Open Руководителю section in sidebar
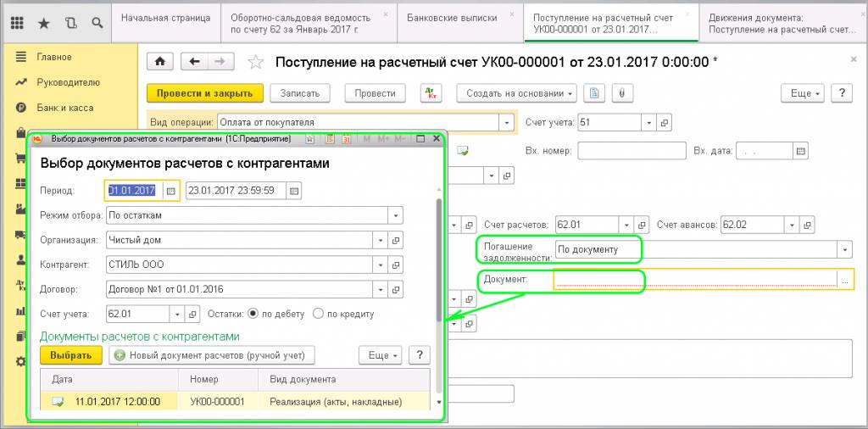Viewport: 868px width, 429px height. pos(68,82)
